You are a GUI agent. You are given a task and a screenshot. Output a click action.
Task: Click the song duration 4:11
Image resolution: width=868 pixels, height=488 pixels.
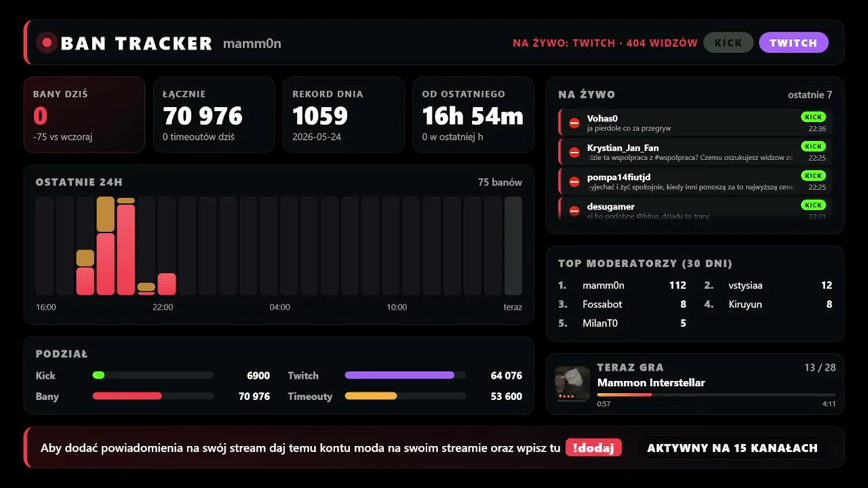829,404
